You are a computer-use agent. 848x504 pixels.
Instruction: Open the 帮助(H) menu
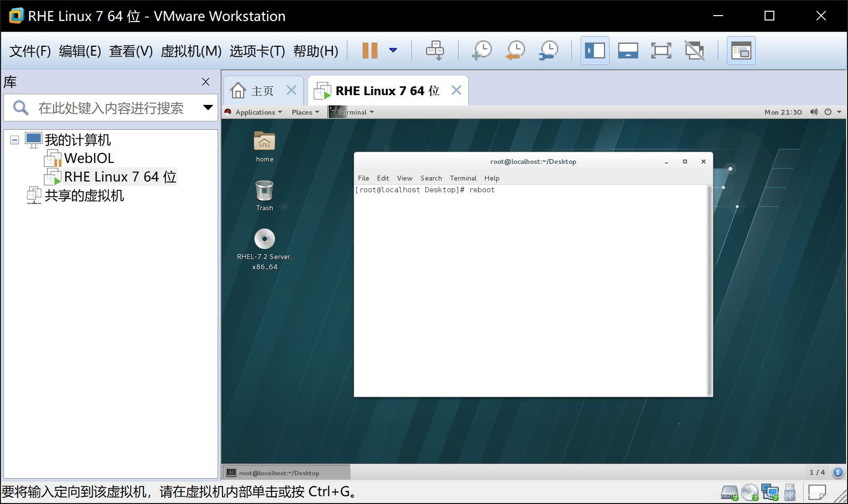315,51
